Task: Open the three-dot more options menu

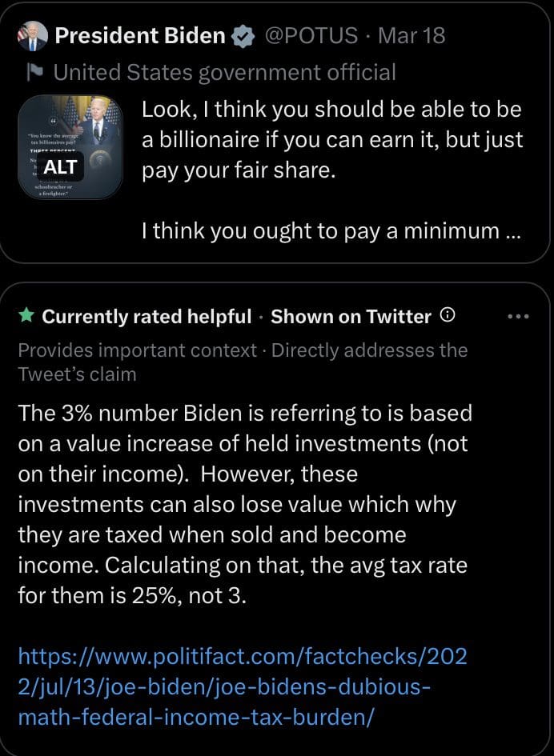Action: (x=519, y=316)
